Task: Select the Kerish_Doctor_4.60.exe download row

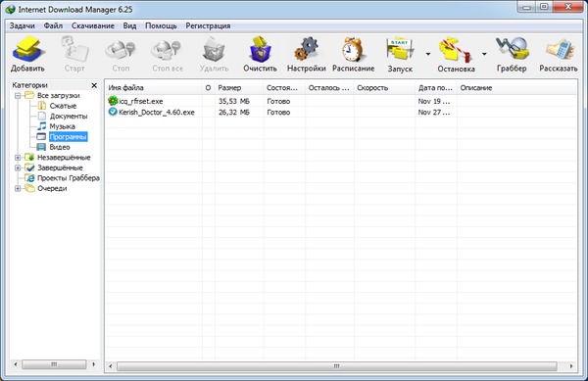Action: [x=341, y=112]
